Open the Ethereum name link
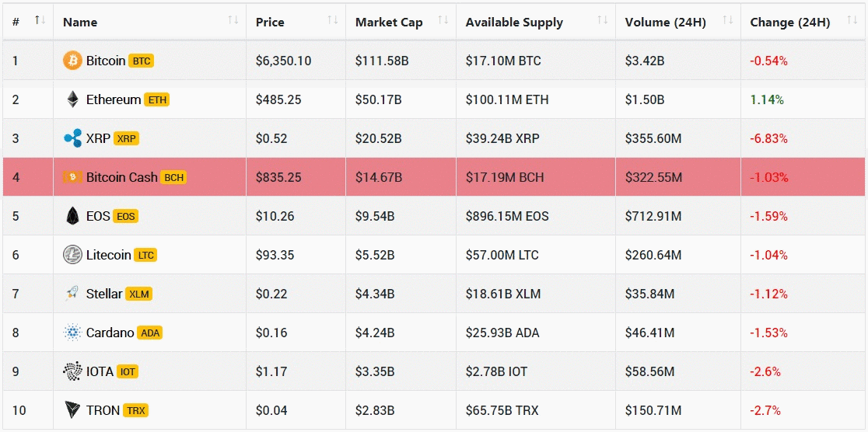Screen dimensions: 868x432 point(114,99)
